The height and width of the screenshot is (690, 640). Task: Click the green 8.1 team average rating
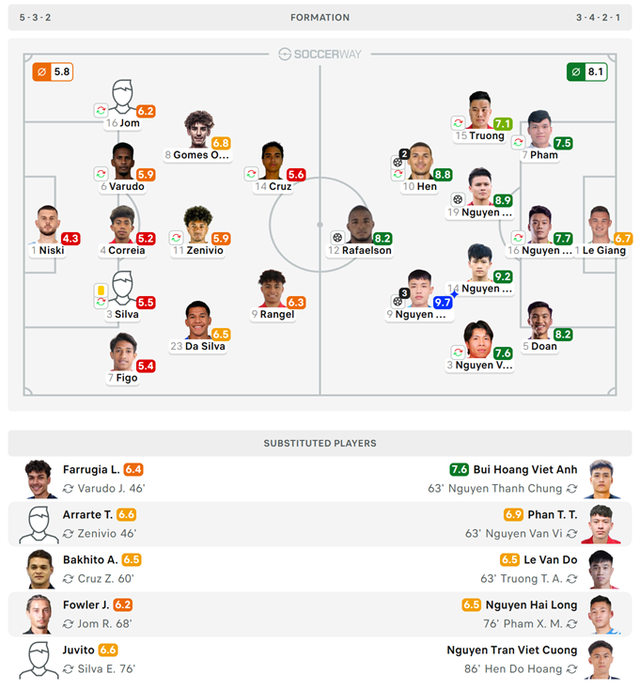click(x=587, y=72)
